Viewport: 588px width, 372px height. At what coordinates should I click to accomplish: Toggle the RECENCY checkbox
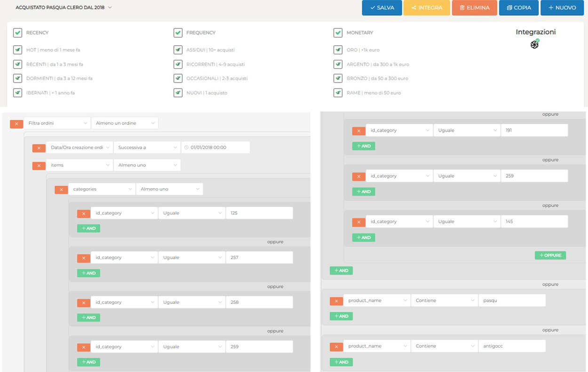click(17, 33)
